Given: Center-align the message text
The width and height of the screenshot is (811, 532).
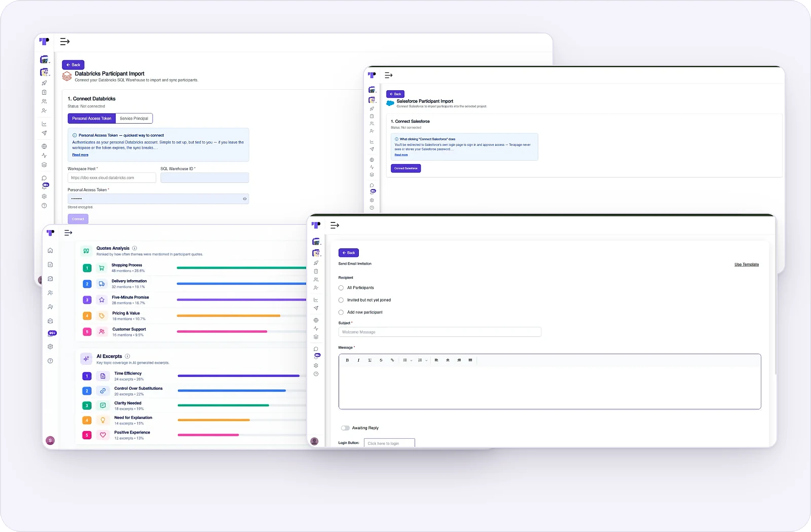Looking at the screenshot, I should [448, 360].
